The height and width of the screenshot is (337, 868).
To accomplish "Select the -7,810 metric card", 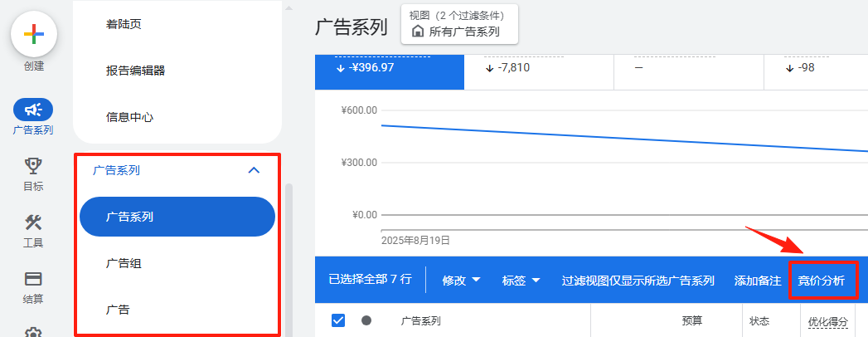I will pyautogui.click(x=539, y=72).
